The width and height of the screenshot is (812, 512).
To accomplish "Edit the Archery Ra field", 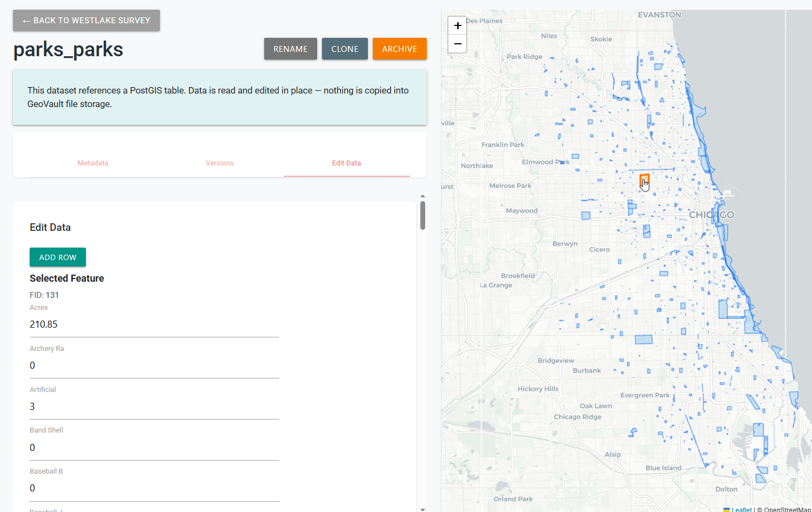I will click(155, 365).
